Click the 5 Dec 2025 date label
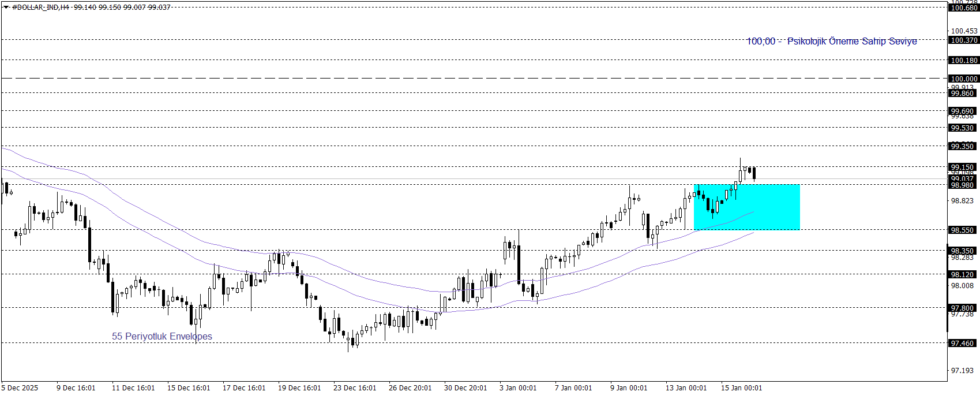The height and width of the screenshot is (395, 980). point(20,387)
